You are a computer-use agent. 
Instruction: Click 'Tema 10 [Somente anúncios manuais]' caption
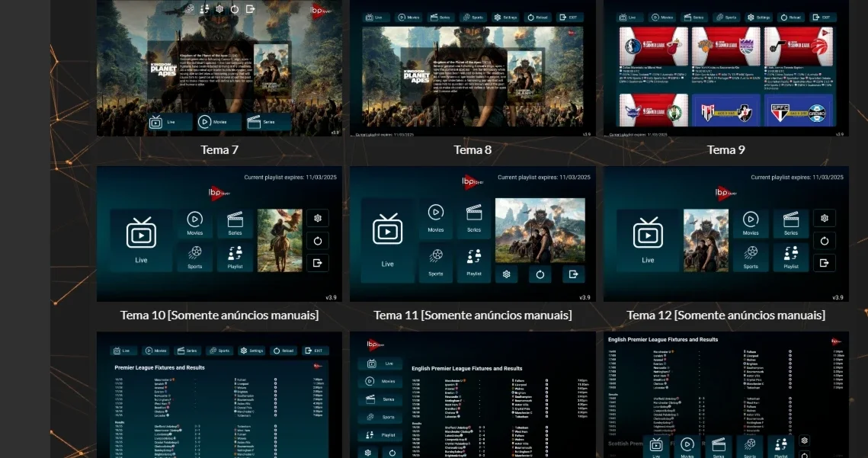coord(219,315)
